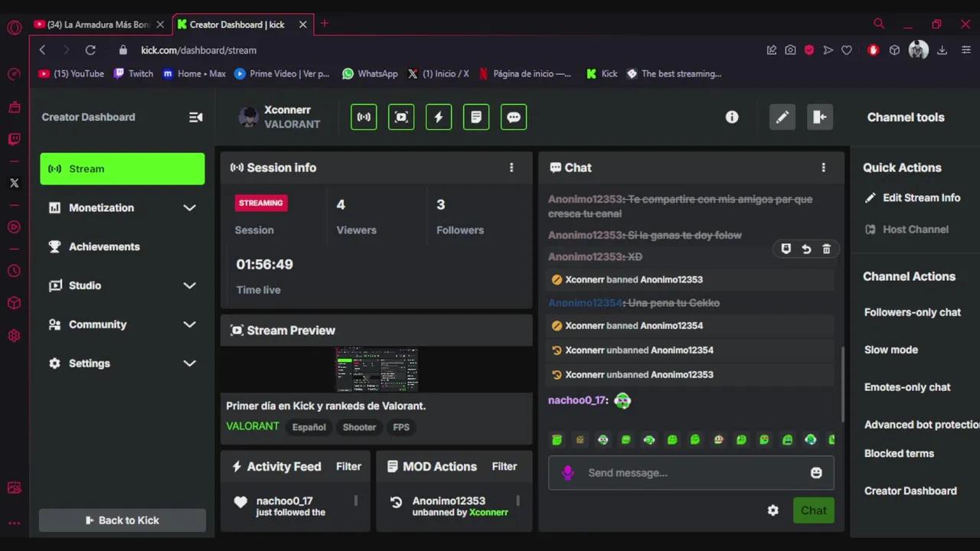980x551 pixels.
Task: Click the Español tag
Action: tap(309, 427)
